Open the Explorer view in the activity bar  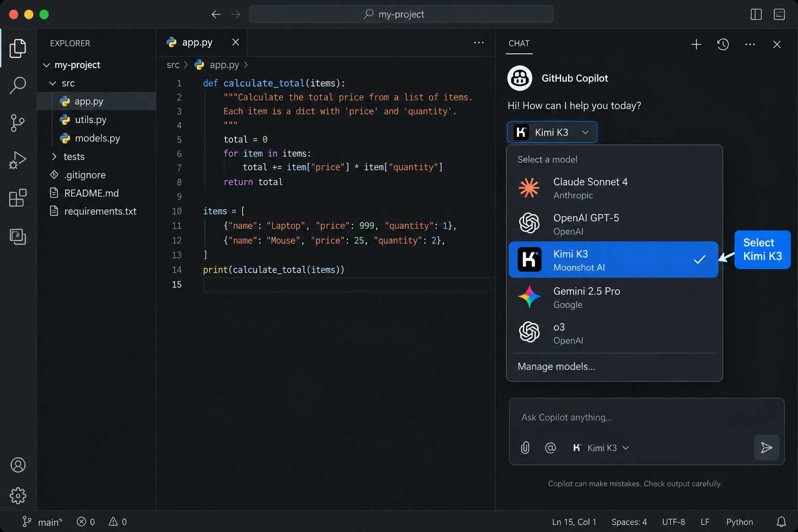(18, 48)
